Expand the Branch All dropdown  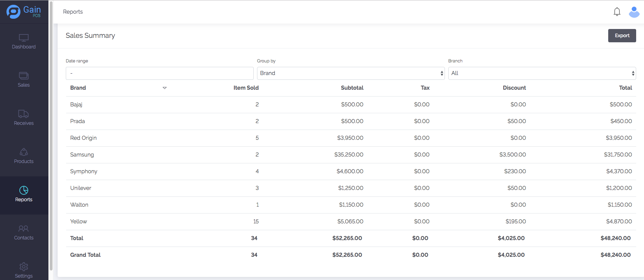[542, 73]
